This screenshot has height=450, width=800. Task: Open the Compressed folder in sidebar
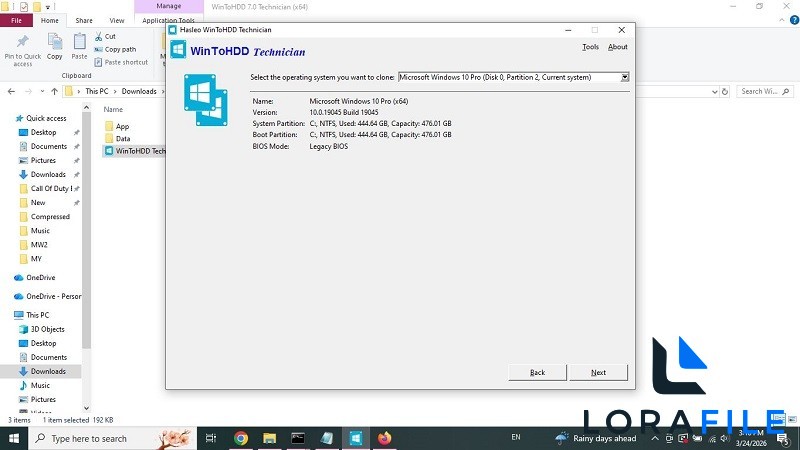point(50,217)
